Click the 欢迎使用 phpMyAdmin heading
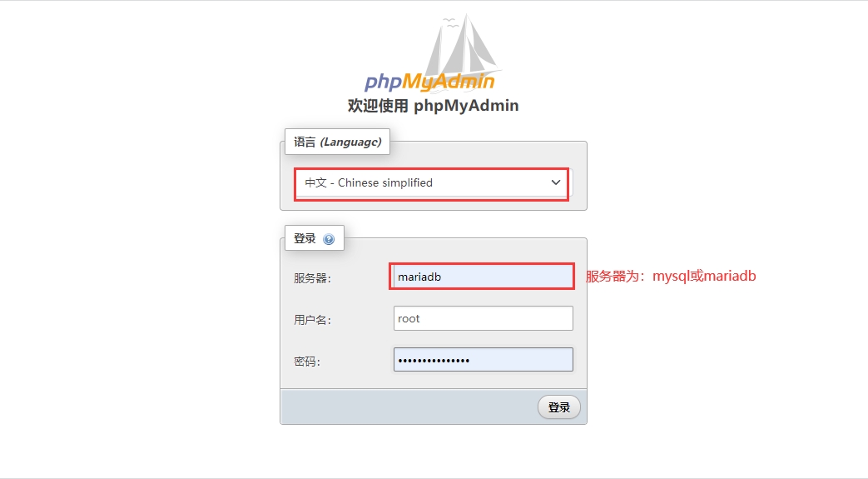Image resolution: width=868 pixels, height=479 pixels. pos(433,105)
